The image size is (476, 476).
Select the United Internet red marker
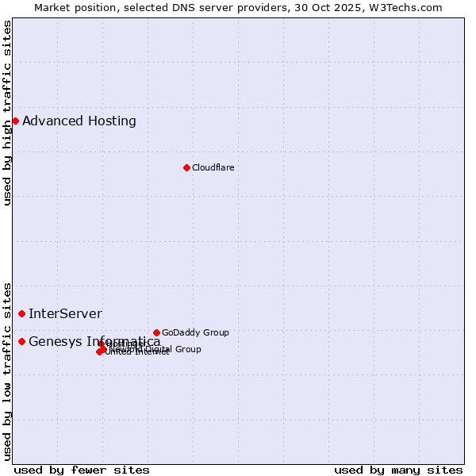[x=99, y=351]
